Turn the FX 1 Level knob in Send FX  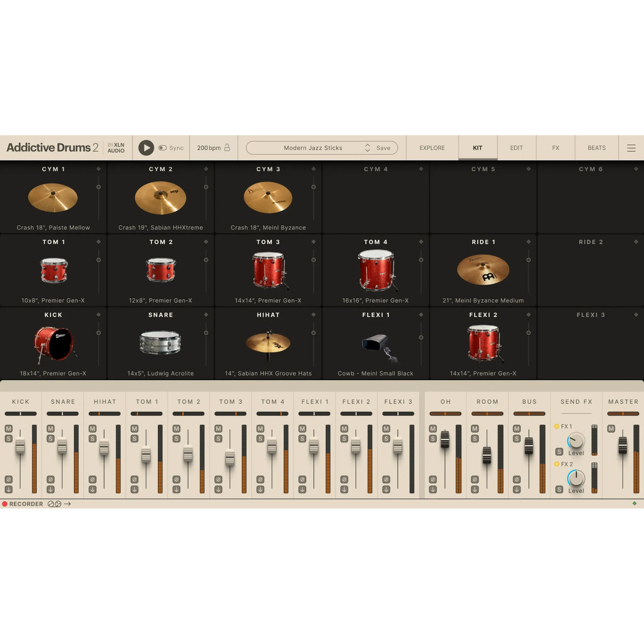point(575,441)
